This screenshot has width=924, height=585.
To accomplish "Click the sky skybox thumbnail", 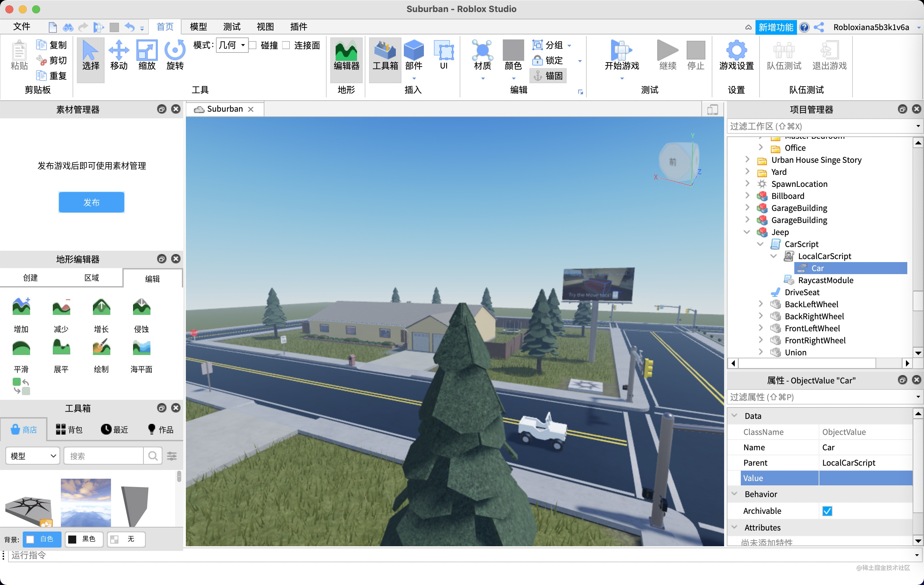I will point(86,502).
